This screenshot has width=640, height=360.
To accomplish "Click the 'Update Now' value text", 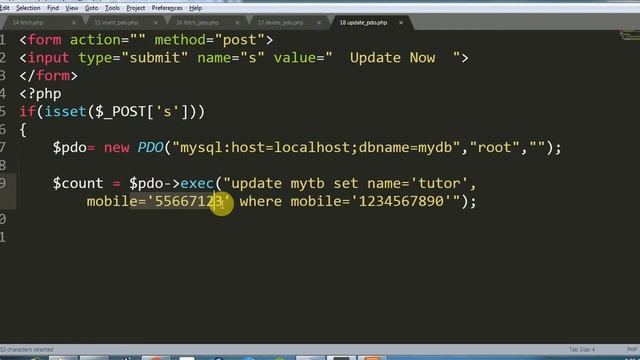I will [392, 58].
